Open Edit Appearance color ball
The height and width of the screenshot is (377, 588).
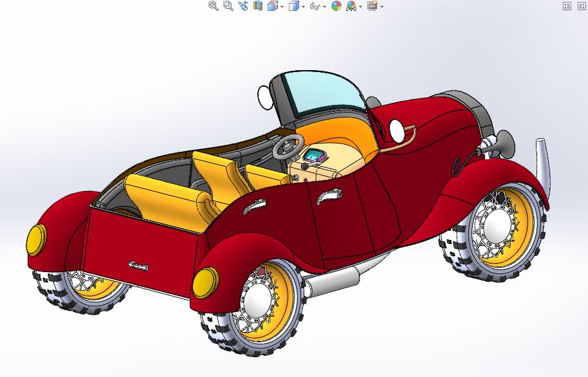tap(336, 6)
